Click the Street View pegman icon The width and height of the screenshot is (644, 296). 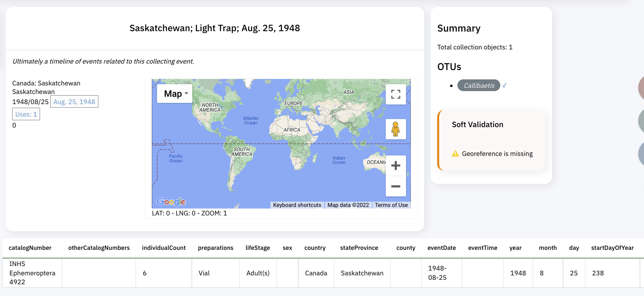[395, 129]
